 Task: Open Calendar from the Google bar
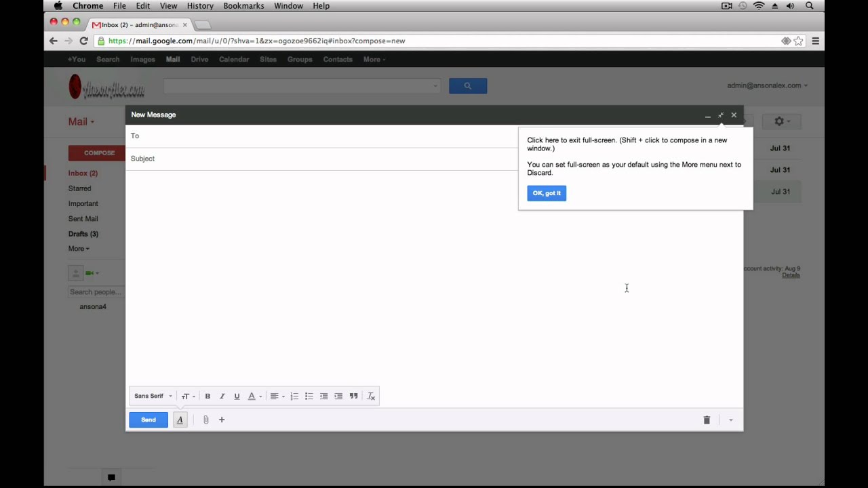click(234, 60)
